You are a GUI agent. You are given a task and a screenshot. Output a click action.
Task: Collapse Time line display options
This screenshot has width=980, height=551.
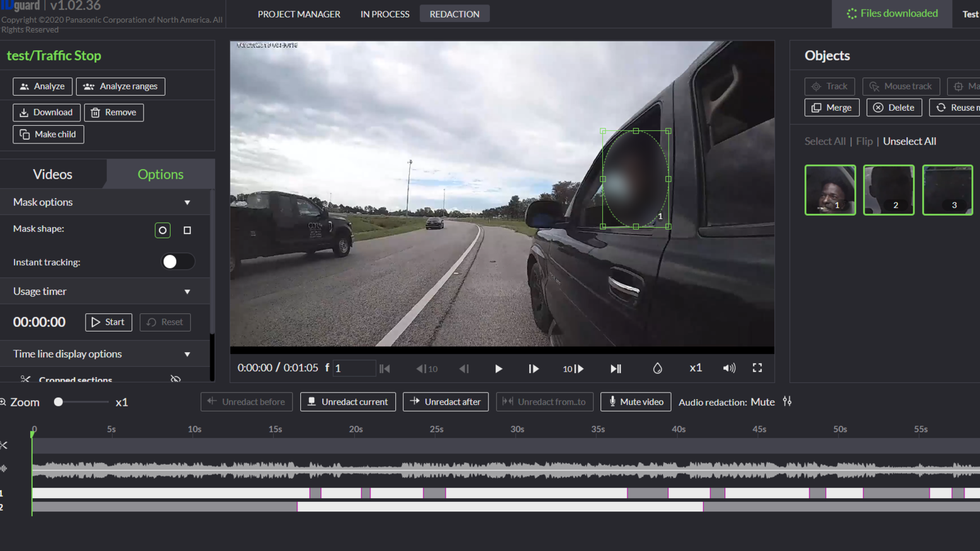point(187,353)
